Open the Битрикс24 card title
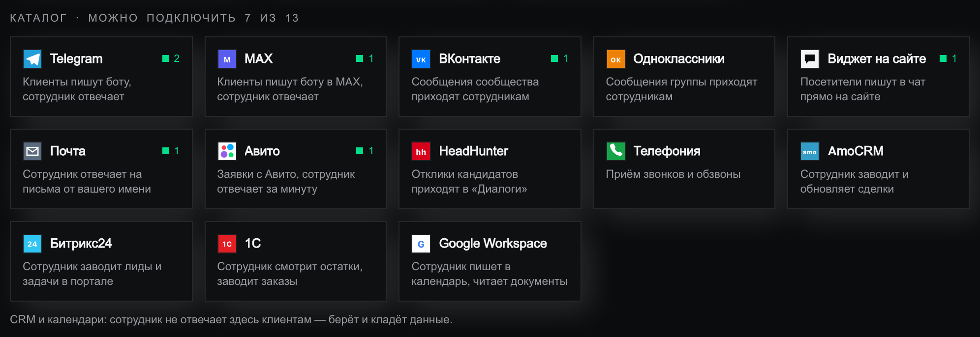980x337 pixels. (x=81, y=244)
